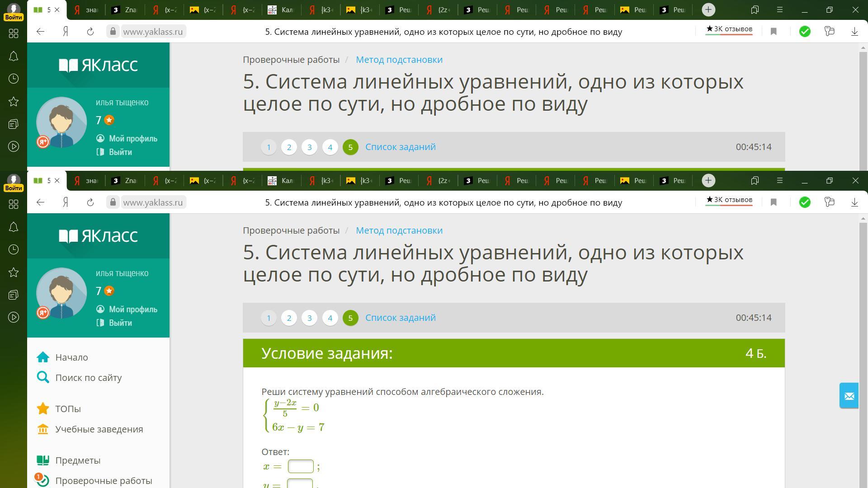Open task 3 in lower window task bar

(x=309, y=318)
